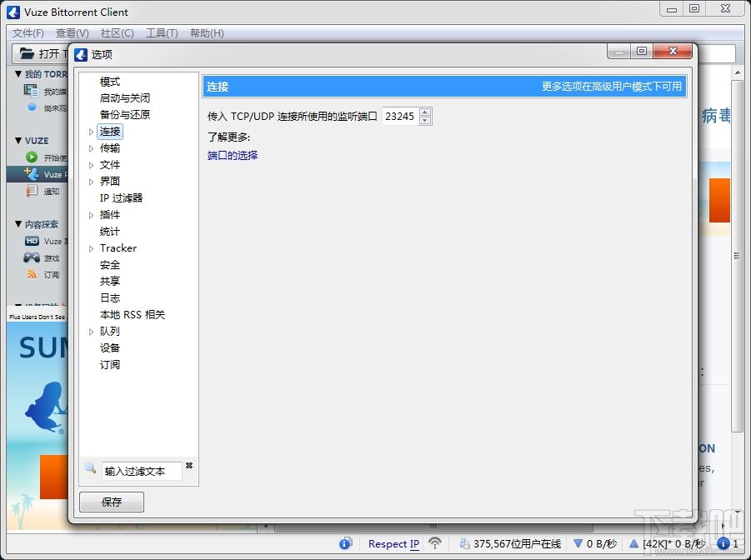Open the 社区 menu
Screen dimensions: 751x560
pos(117,33)
